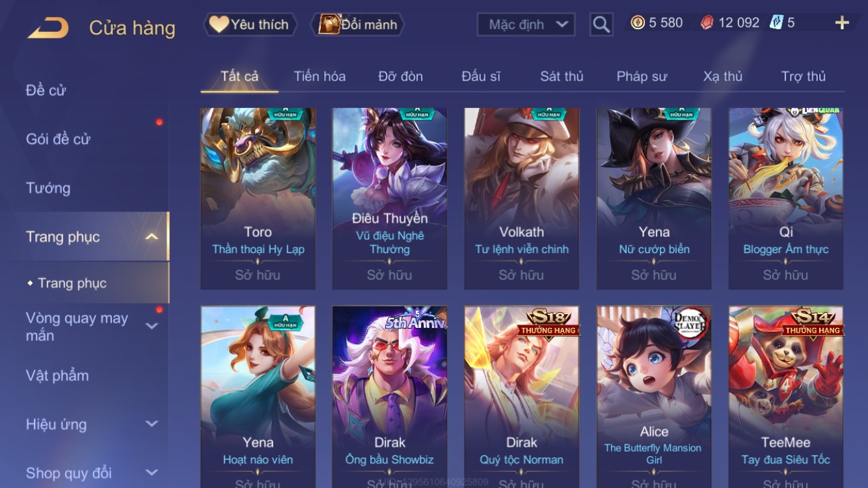
Task: Select the Tiến hóa tab
Action: click(x=319, y=76)
